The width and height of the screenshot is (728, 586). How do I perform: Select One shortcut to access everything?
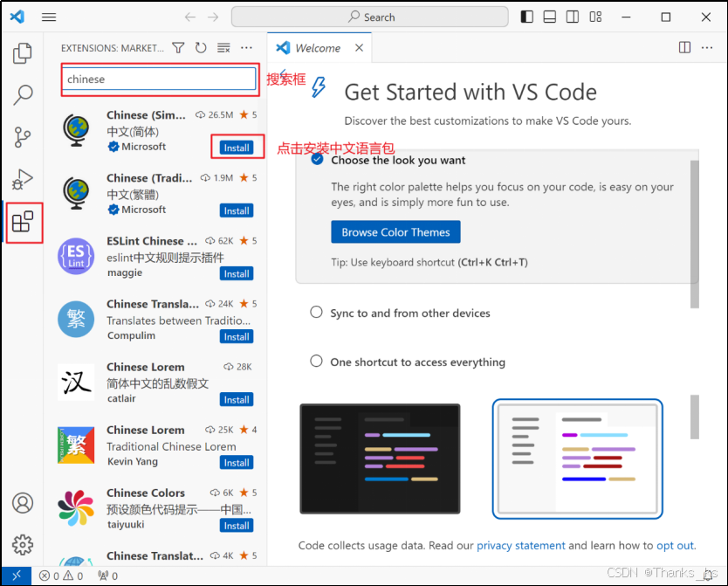pos(417,362)
